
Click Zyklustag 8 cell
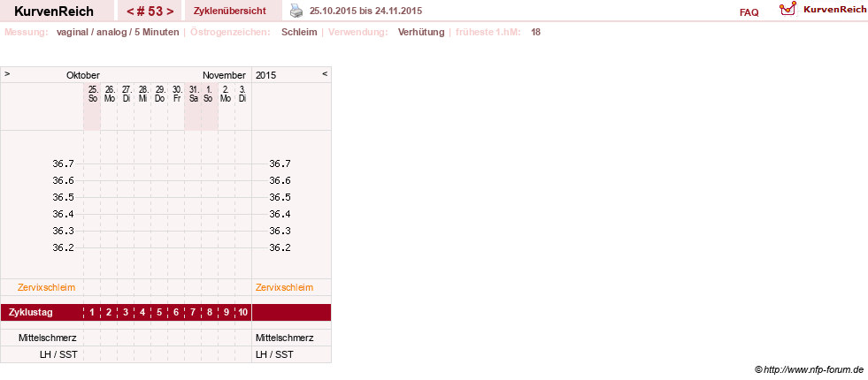pos(209,313)
